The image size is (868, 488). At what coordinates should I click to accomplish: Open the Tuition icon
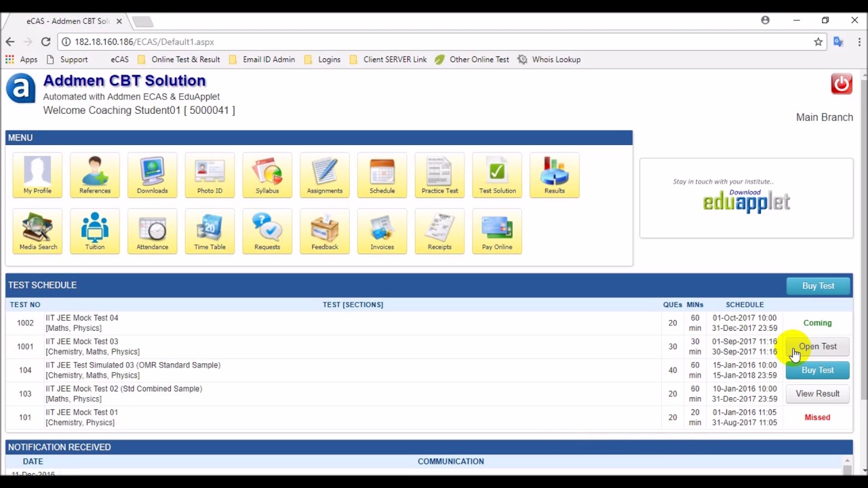point(95,231)
